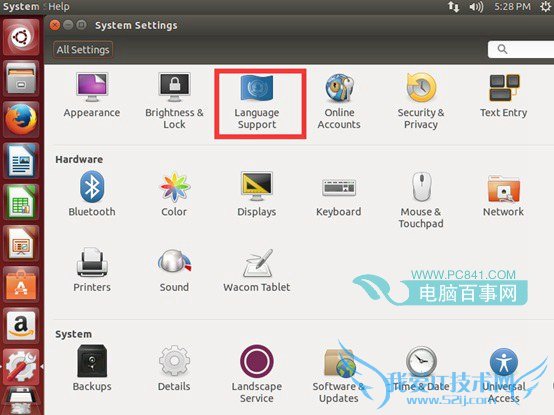Open Wacom Tablet settings
This screenshot has width=554, height=415.
pos(257,271)
